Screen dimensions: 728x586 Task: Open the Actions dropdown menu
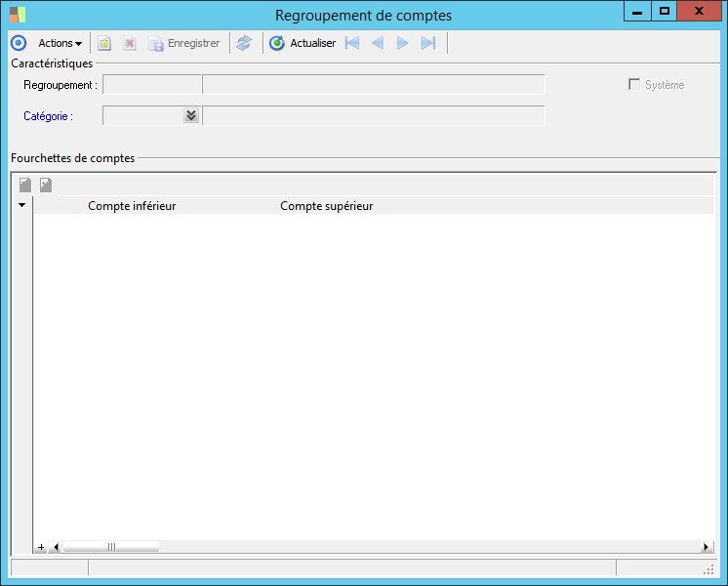(x=60, y=43)
